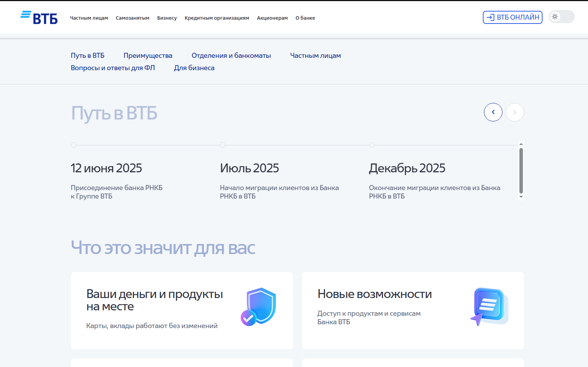The width and height of the screenshot is (588, 367).
Task: Open ВТБ ОНЛАЙН login button
Action: click(x=512, y=17)
